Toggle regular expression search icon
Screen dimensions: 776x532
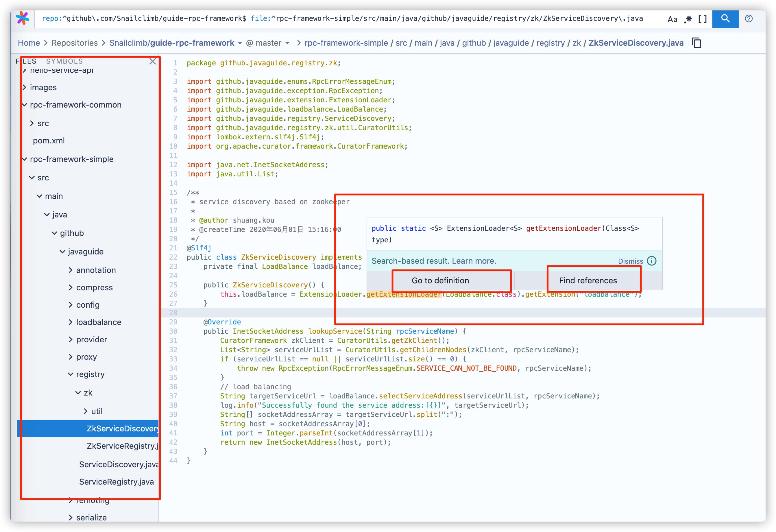688,19
